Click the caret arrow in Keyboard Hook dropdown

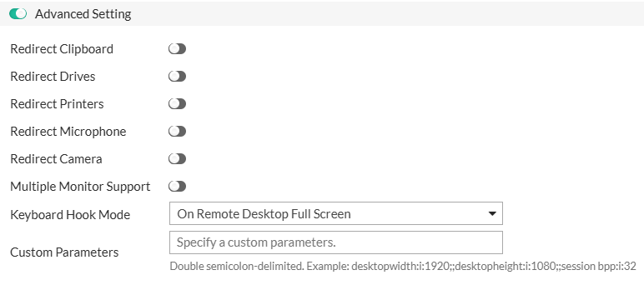pyautogui.click(x=491, y=214)
